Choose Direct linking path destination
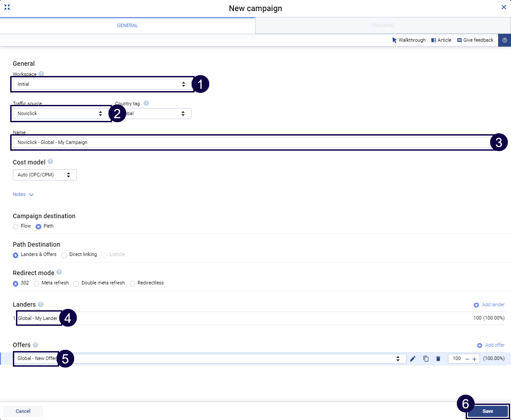The width and height of the screenshot is (511, 420). click(x=64, y=255)
